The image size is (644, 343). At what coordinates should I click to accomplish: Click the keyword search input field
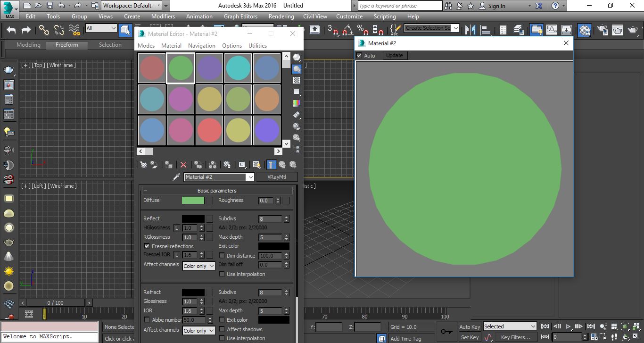click(x=400, y=6)
